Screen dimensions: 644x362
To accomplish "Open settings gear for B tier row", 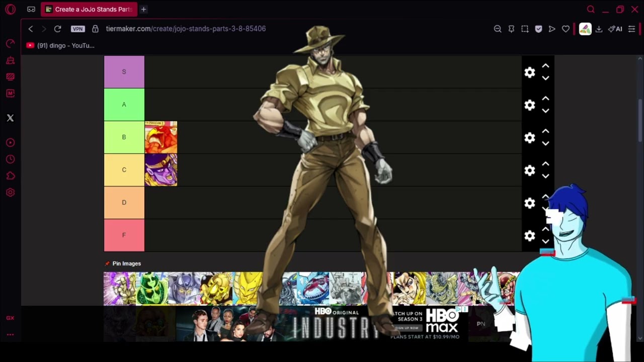I will (530, 138).
